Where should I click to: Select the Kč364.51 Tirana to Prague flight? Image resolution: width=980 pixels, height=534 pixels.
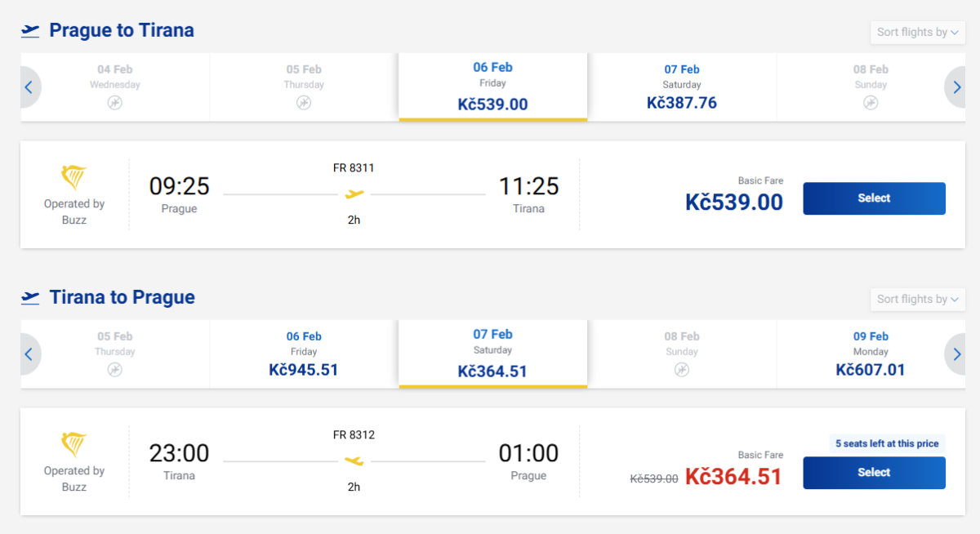(x=874, y=473)
